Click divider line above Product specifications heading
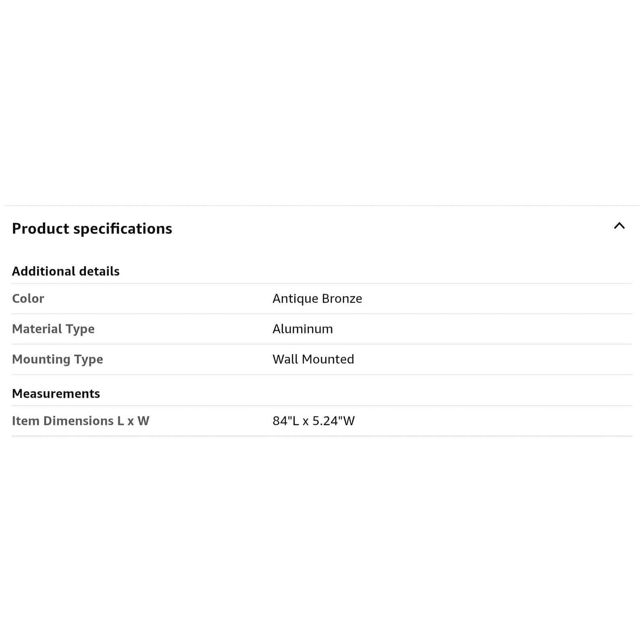The image size is (644, 644). coord(322,206)
